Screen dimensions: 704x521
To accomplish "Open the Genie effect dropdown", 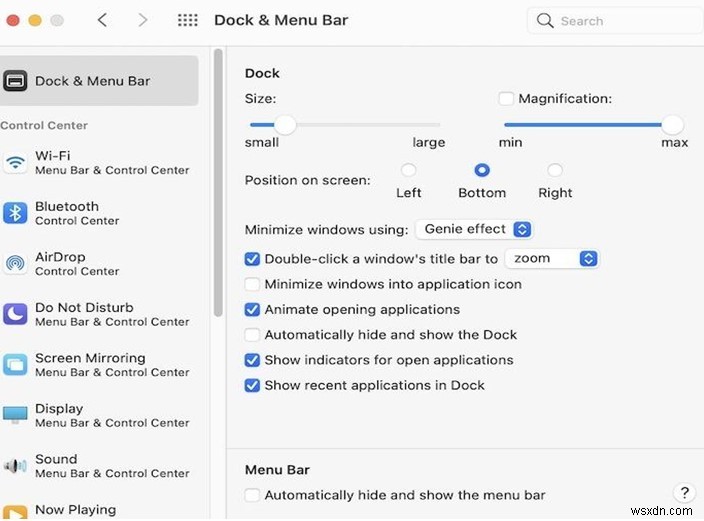I will coord(474,229).
